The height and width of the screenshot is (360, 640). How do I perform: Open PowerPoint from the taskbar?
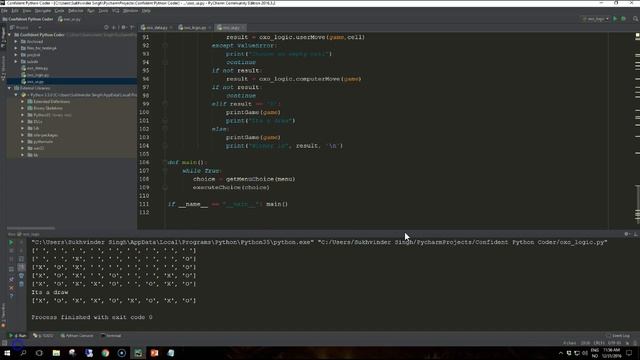click(154, 353)
